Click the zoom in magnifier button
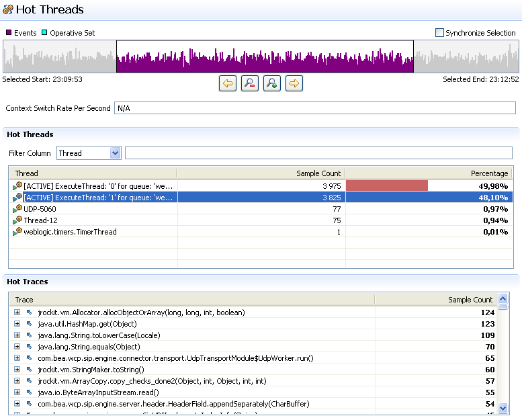The width and height of the screenshot is (522, 420). tap(272, 83)
